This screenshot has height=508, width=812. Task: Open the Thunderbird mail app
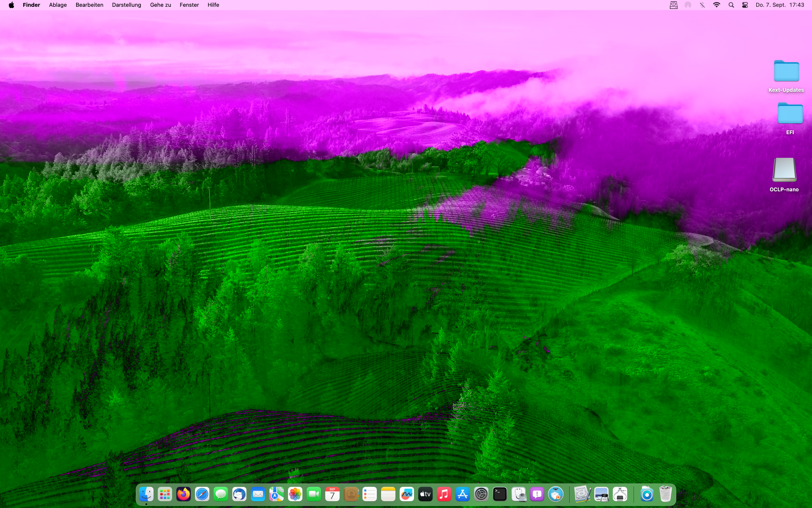point(239,494)
